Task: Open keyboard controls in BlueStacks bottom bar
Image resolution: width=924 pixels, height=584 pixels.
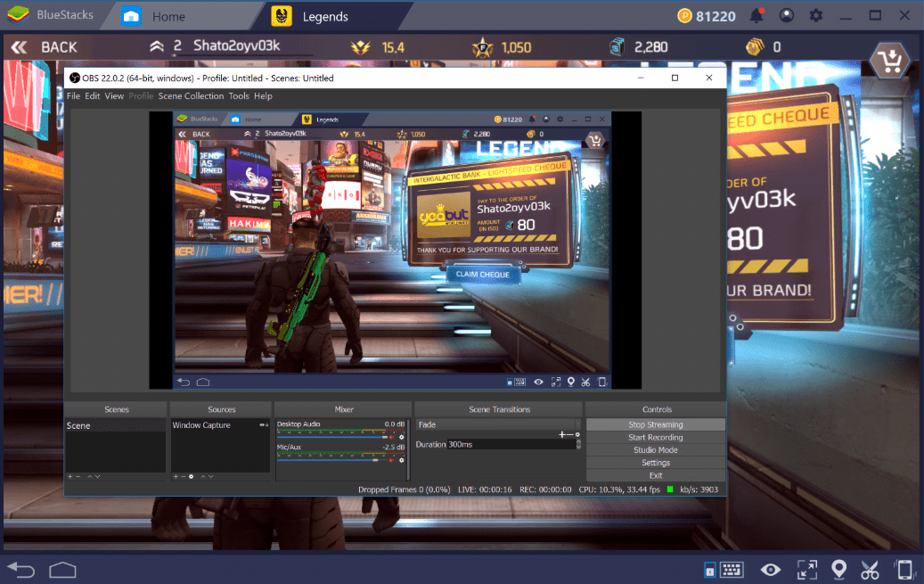Action: pyautogui.click(x=732, y=569)
